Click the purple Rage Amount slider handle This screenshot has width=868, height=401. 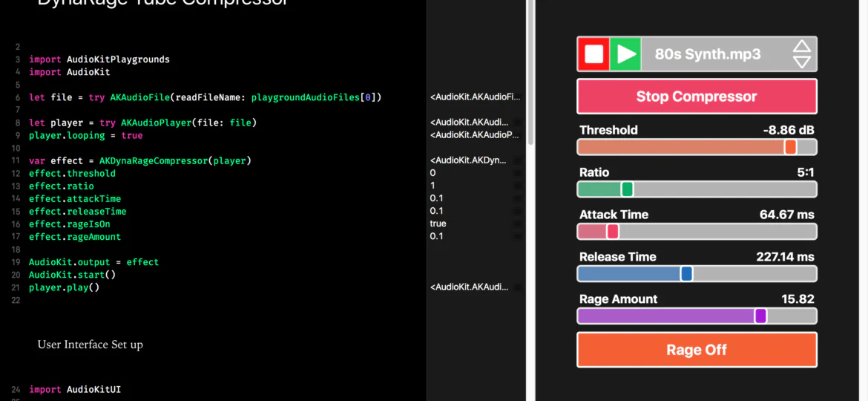760,316
